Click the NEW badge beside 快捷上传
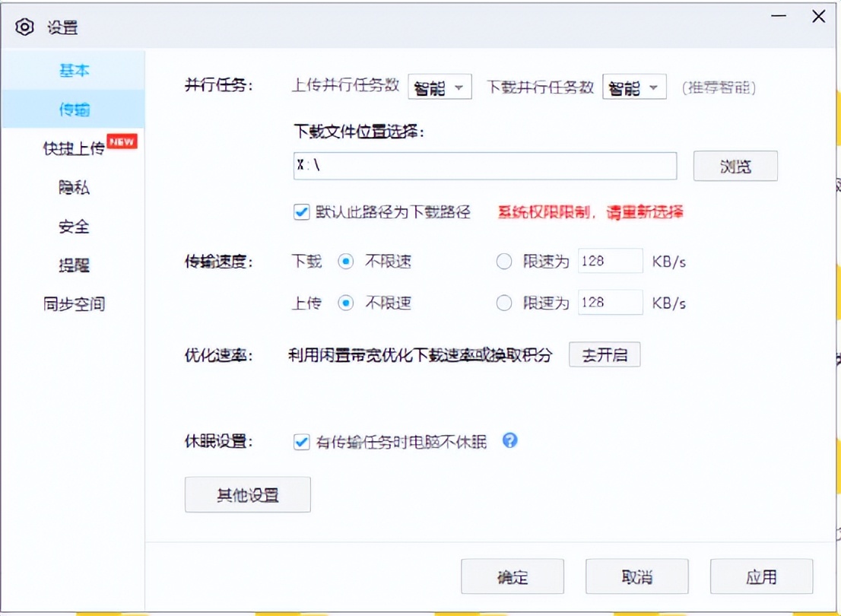Viewport: 841px width, 616px height. pos(122,140)
